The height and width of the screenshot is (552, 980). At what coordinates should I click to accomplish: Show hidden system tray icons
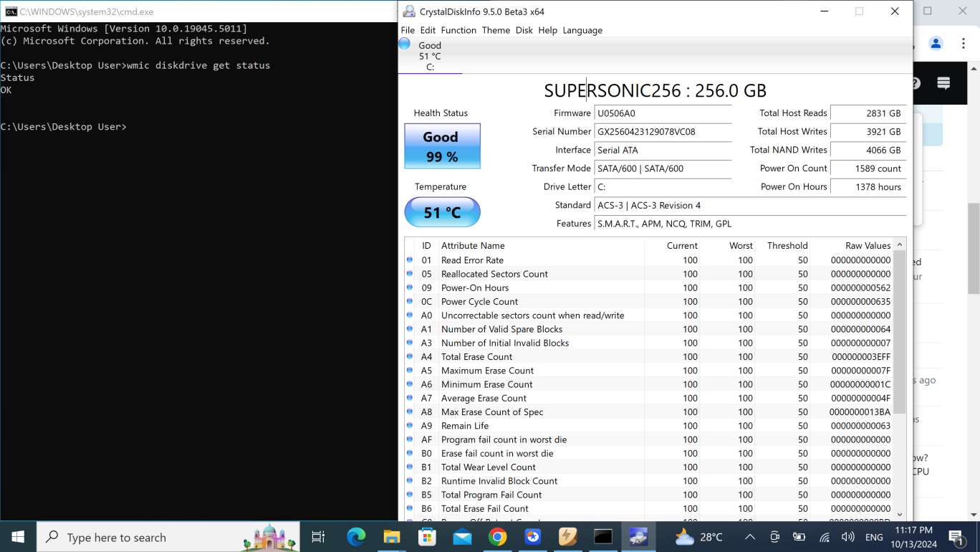pos(749,537)
